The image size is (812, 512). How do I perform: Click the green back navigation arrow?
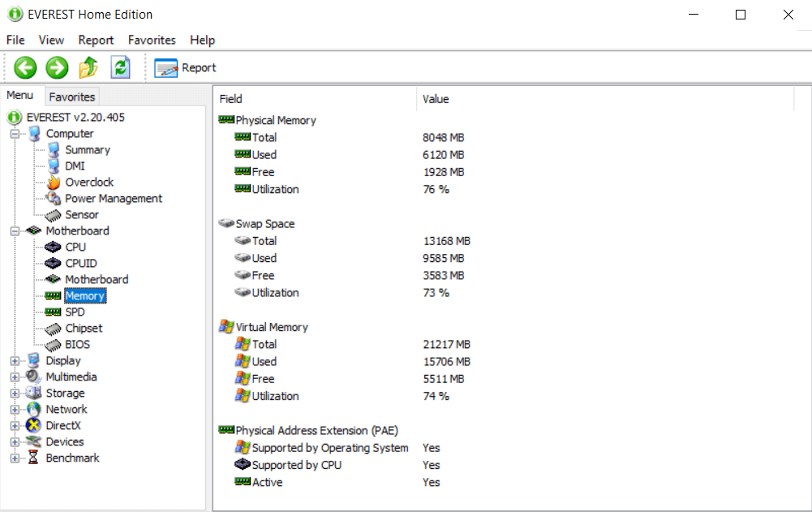(x=25, y=67)
